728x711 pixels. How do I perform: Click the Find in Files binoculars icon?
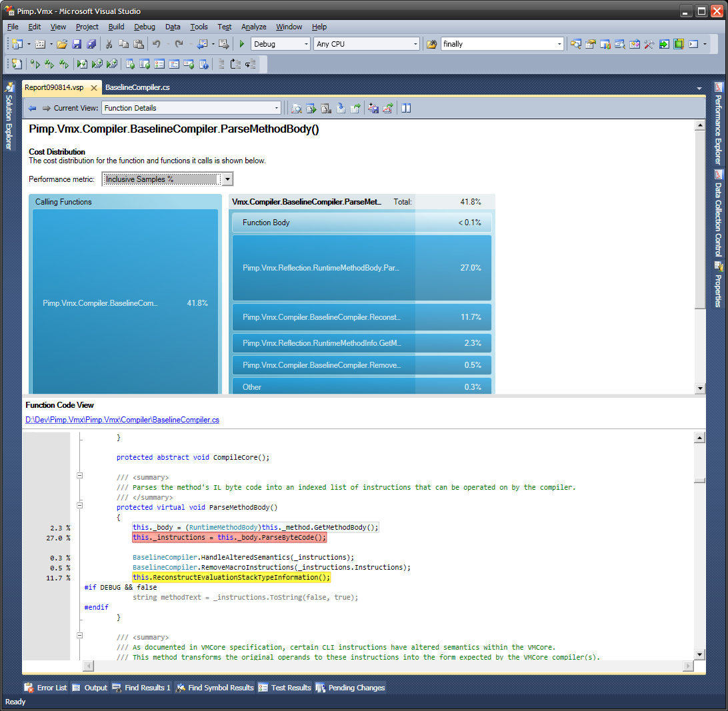coord(432,44)
